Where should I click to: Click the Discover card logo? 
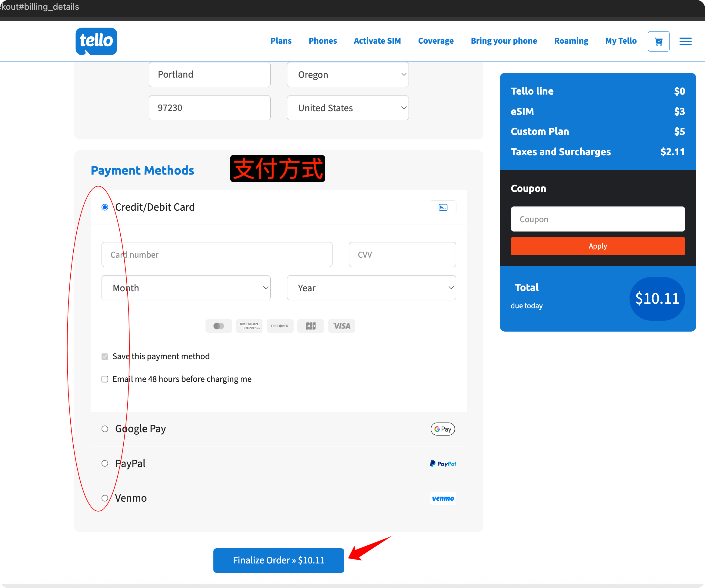(x=280, y=326)
